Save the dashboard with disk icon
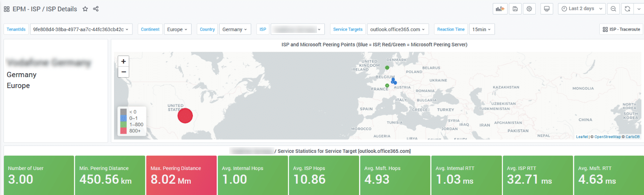 515,9
